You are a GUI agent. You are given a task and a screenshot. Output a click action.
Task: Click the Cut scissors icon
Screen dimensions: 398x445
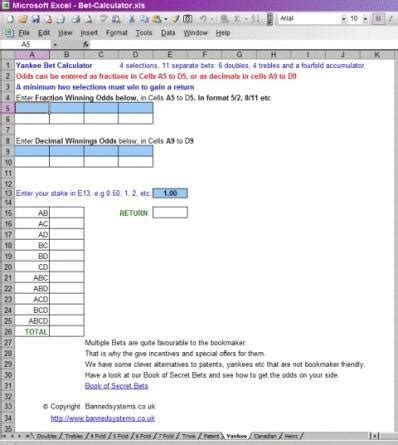click(132, 19)
